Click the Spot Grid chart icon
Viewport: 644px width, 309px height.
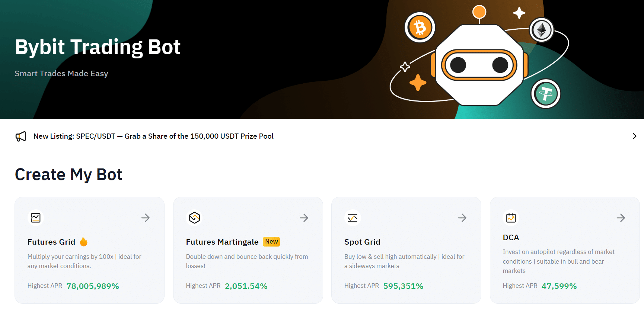(352, 218)
